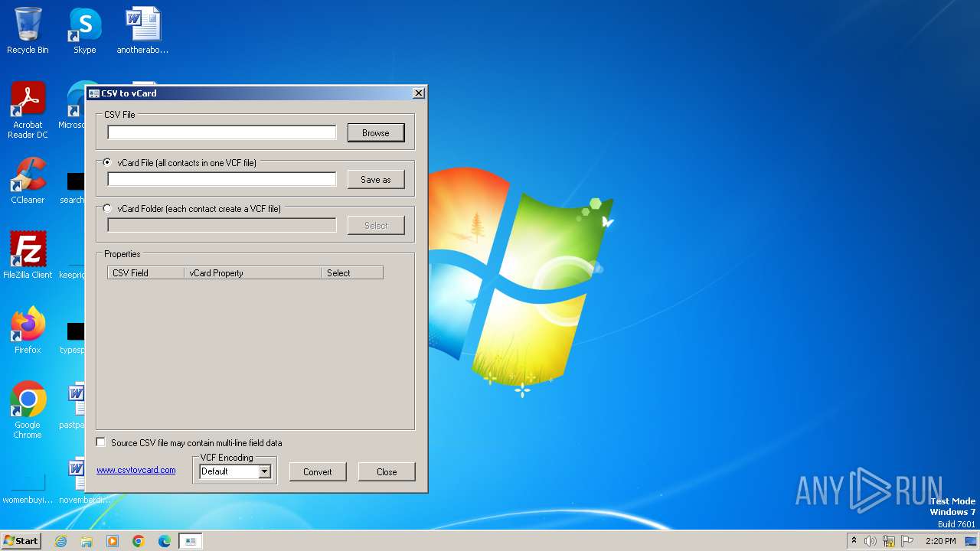
Task: Click the Save as button
Action: pyautogui.click(x=375, y=180)
